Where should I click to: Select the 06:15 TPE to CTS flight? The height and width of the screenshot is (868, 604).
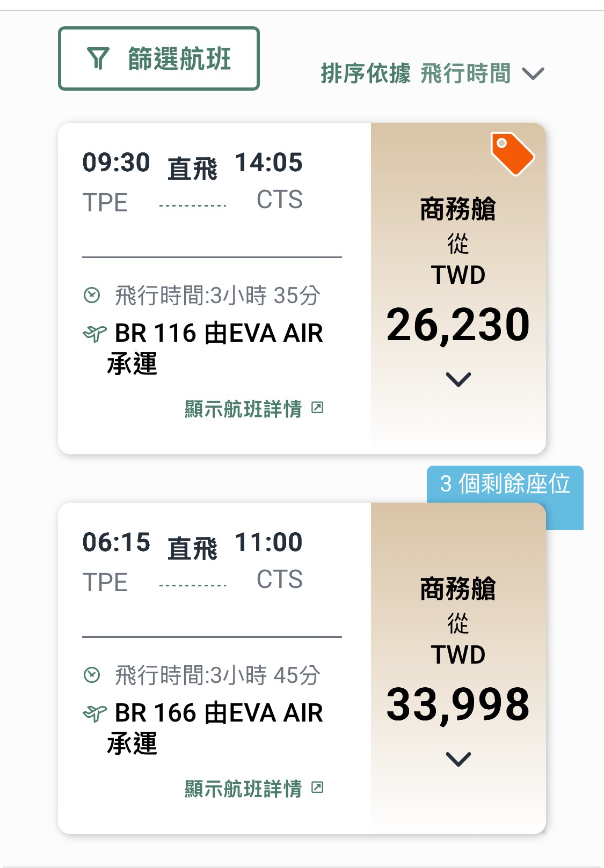(x=214, y=668)
